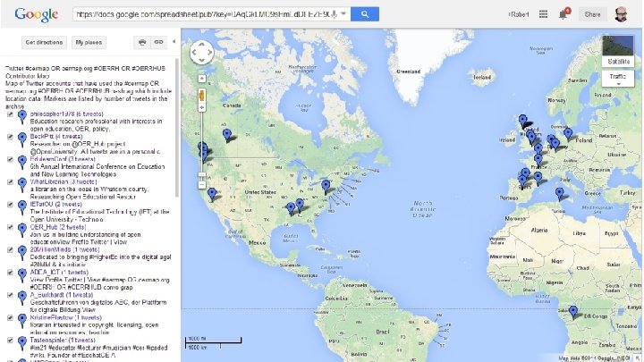
Task: Uncheck the A_Burkhardt checkbox
Action: [10, 295]
